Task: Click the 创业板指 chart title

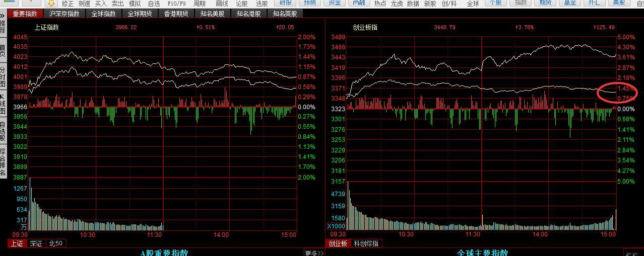Action: pos(365,27)
